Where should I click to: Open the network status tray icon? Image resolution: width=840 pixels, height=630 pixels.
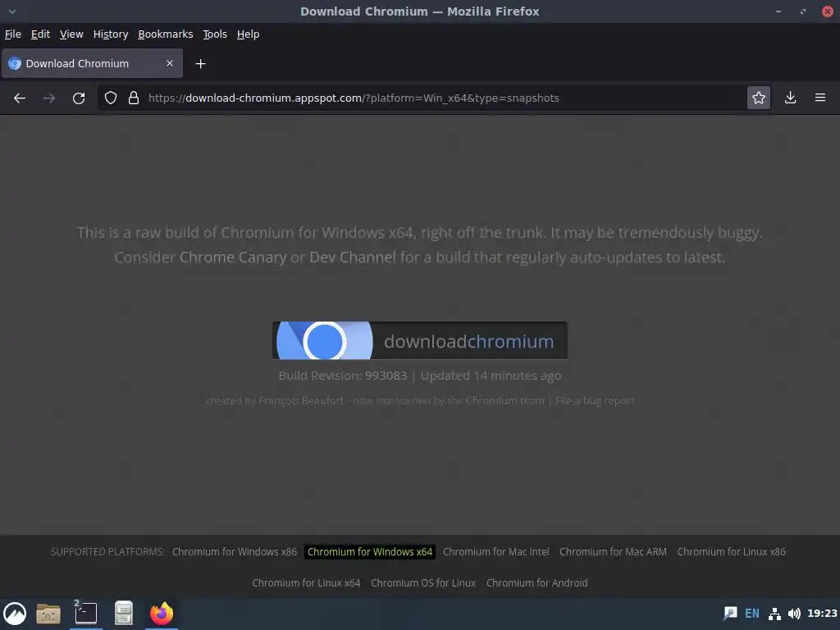click(x=774, y=614)
